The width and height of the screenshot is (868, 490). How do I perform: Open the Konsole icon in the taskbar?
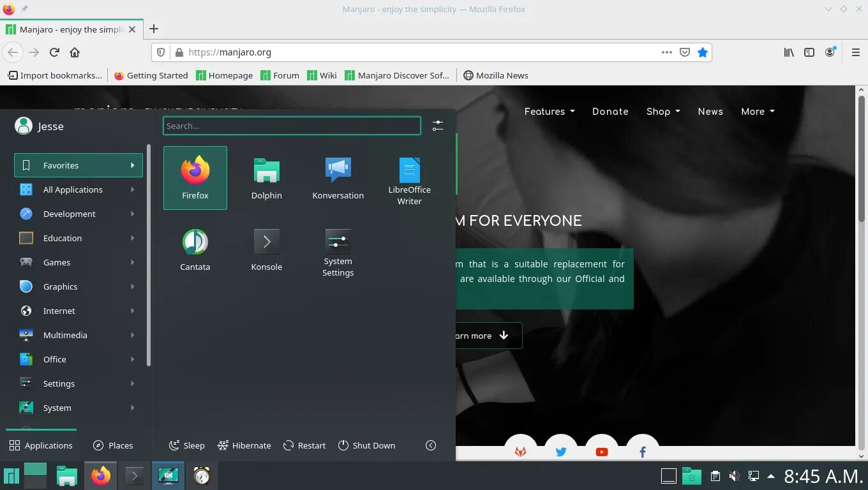tap(134, 476)
